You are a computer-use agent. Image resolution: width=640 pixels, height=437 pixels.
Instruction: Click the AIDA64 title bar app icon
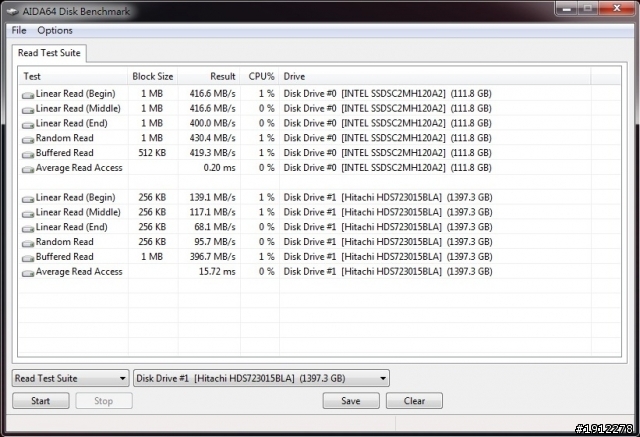tap(12, 11)
